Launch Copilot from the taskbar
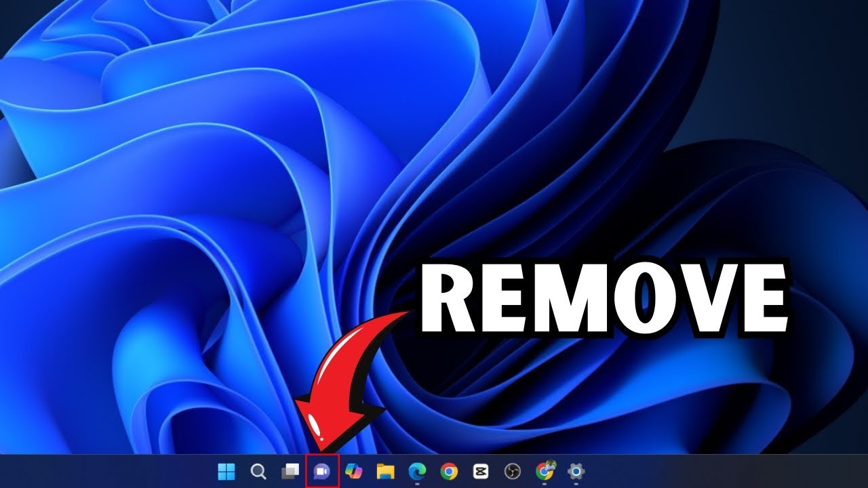This screenshot has height=488, width=868. (354, 471)
